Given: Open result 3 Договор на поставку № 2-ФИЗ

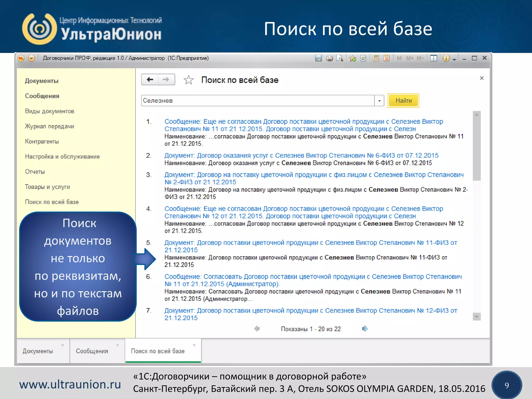Looking at the screenshot, I should [314, 178].
